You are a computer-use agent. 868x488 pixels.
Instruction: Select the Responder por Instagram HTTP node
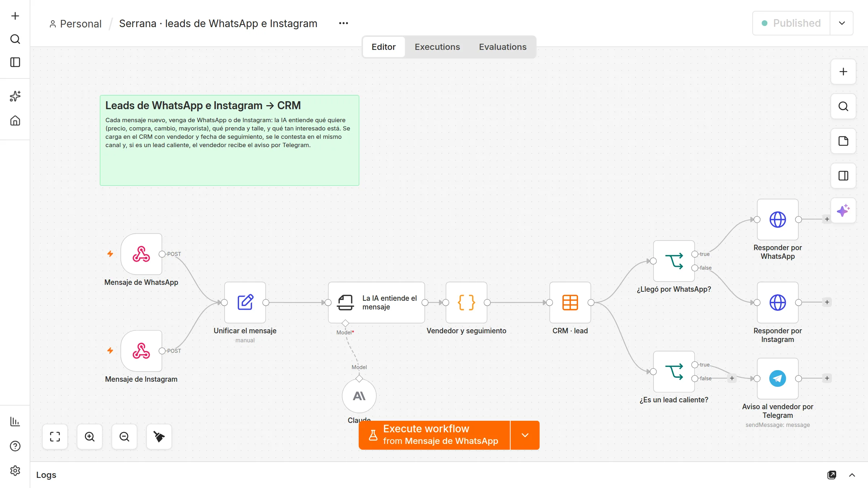click(x=778, y=303)
